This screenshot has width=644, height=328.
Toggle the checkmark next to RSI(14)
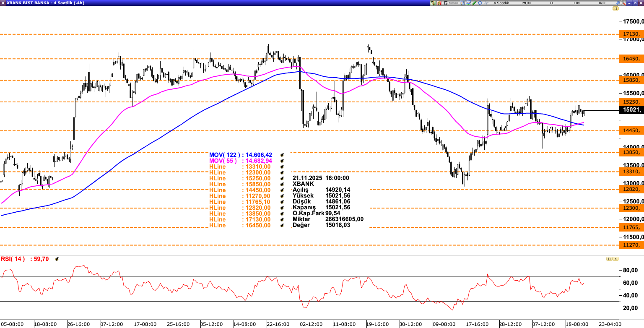[57, 259]
